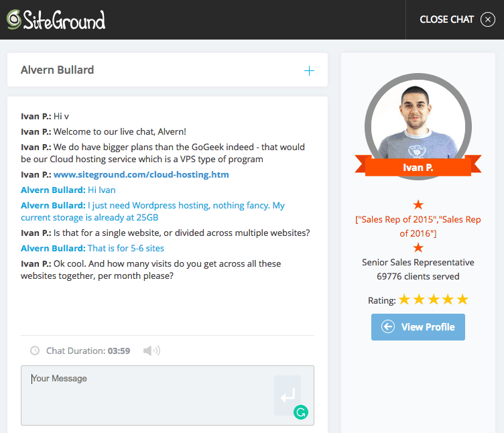Click the 'Rating:' label
Image resolution: width=504 pixels, height=433 pixels.
[x=382, y=300]
